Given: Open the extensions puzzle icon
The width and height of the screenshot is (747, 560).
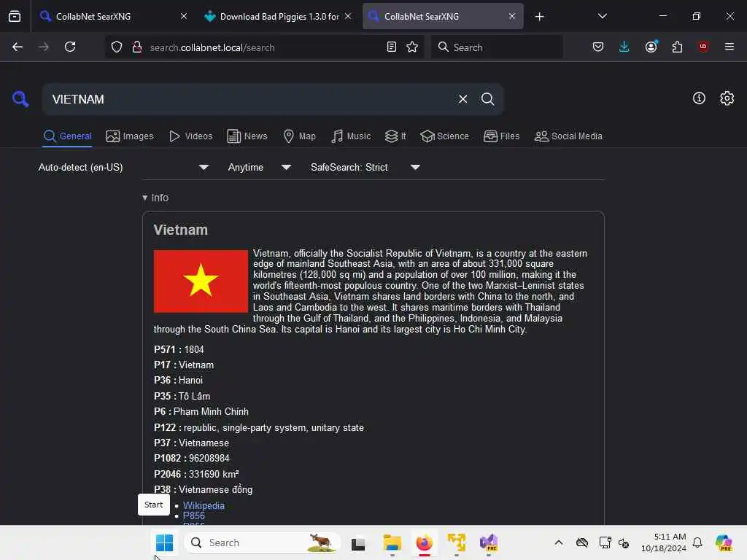Looking at the screenshot, I should pos(677,47).
